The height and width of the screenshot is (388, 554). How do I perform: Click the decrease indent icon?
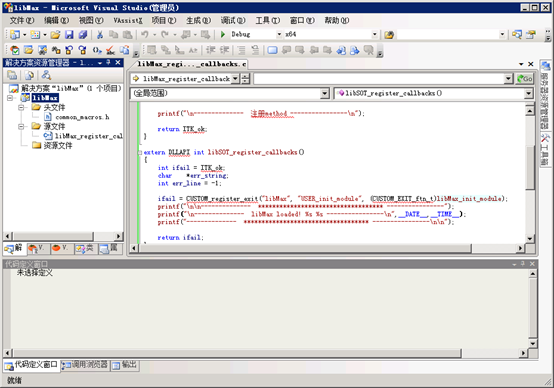coord(211,50)
